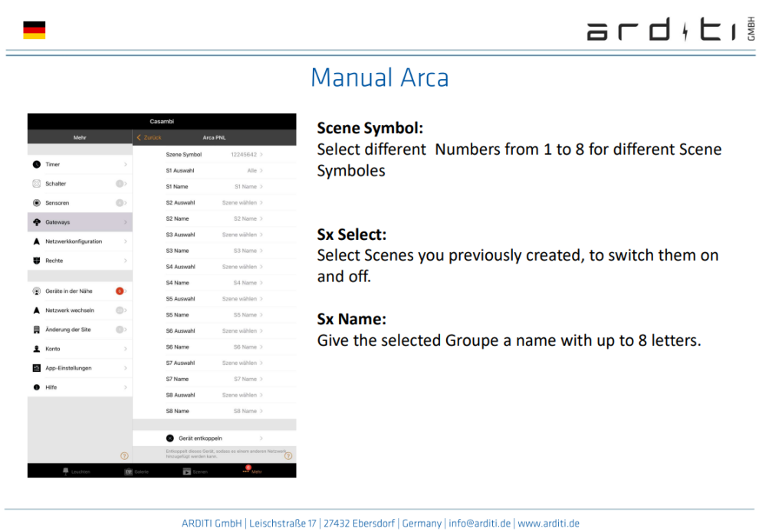Open the Gateways menu entry
759x532 pixels.
(x=80, y=222)
